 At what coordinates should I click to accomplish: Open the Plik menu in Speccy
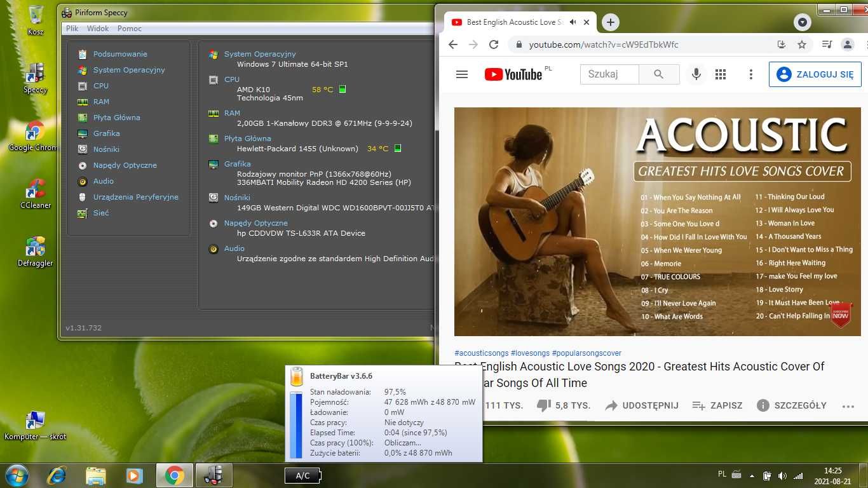[72, 29]
